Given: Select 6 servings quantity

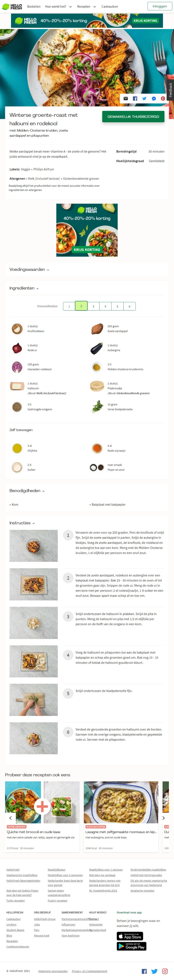Looking at the screenshot, I should [x=129, y=306].
